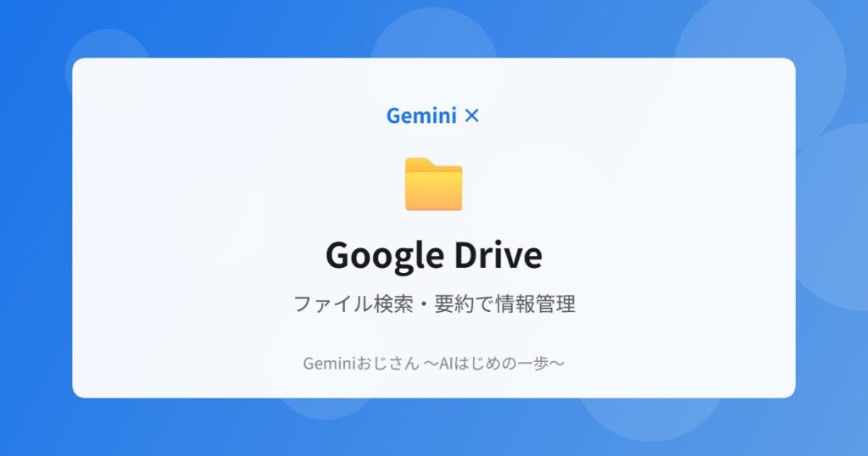
Task: Click the word Drive in the title
Action: 498,254
